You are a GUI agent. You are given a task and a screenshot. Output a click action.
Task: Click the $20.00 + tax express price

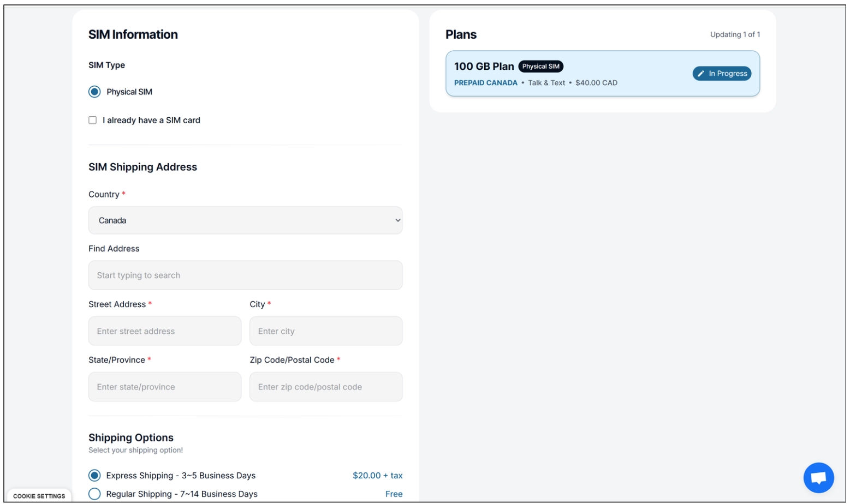click(377, 476)
